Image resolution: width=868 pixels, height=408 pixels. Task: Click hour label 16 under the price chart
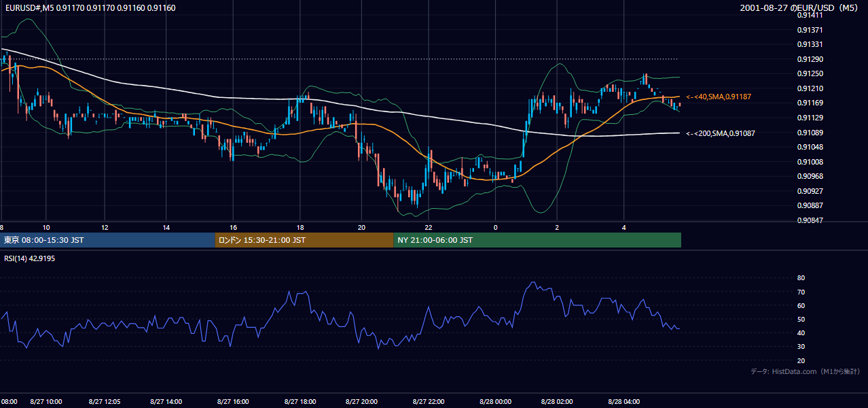click(233, 228)
